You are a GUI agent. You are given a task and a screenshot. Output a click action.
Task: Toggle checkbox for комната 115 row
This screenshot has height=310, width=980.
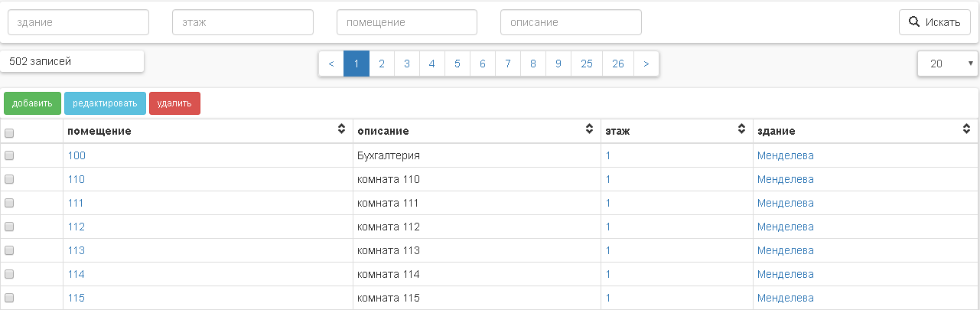[x=9, y=298]
